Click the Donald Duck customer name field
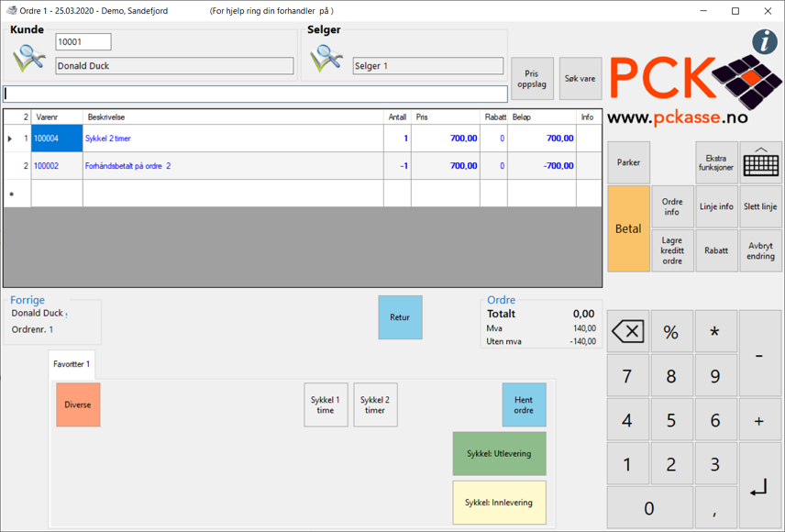This screenshot has width=785, height=532. point(174,66)
